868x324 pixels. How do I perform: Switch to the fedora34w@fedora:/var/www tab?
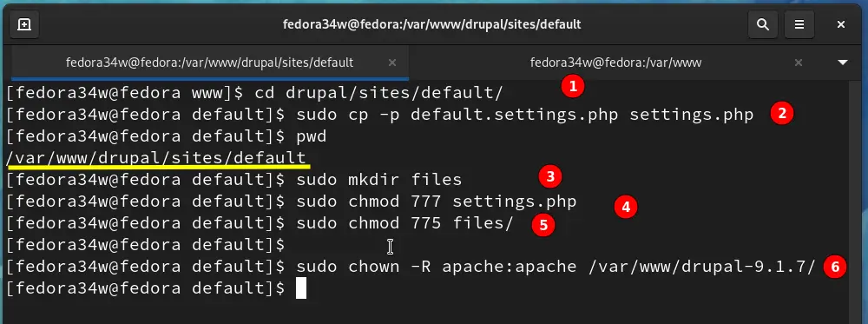615,63
